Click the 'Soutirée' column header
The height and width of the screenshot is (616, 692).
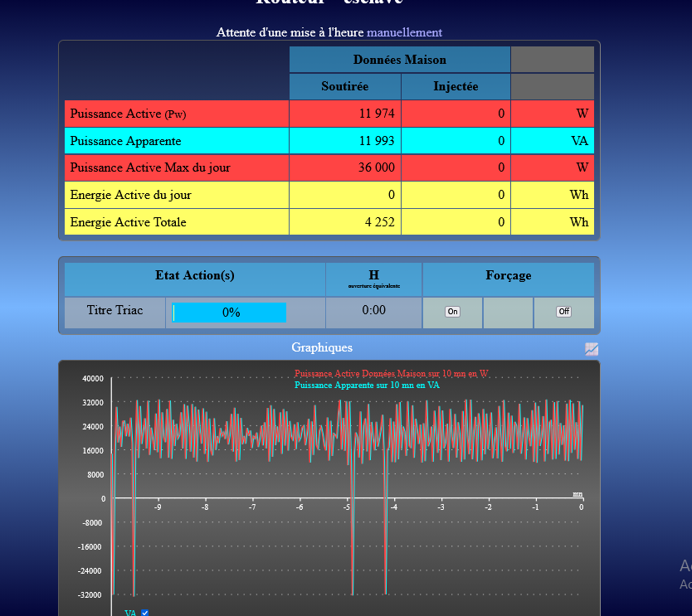pos(344,86)
